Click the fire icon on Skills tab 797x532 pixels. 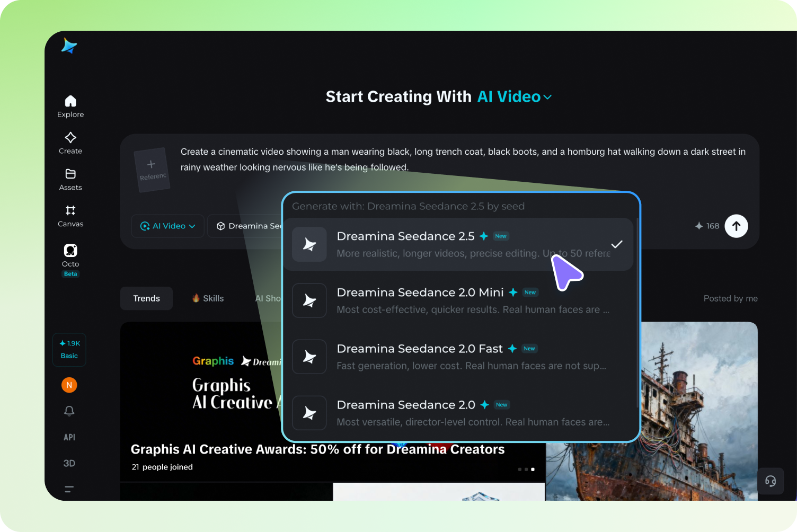pos(196,298)
